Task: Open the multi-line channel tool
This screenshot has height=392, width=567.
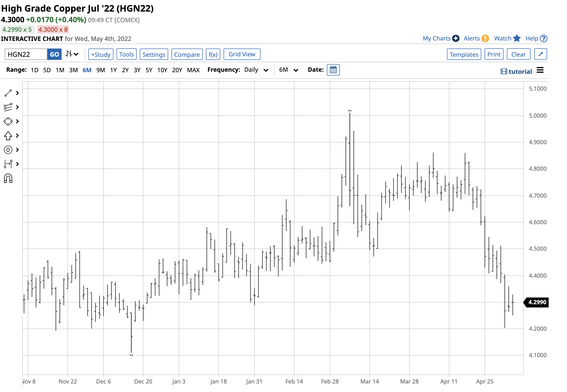Action: click(8, 107)
